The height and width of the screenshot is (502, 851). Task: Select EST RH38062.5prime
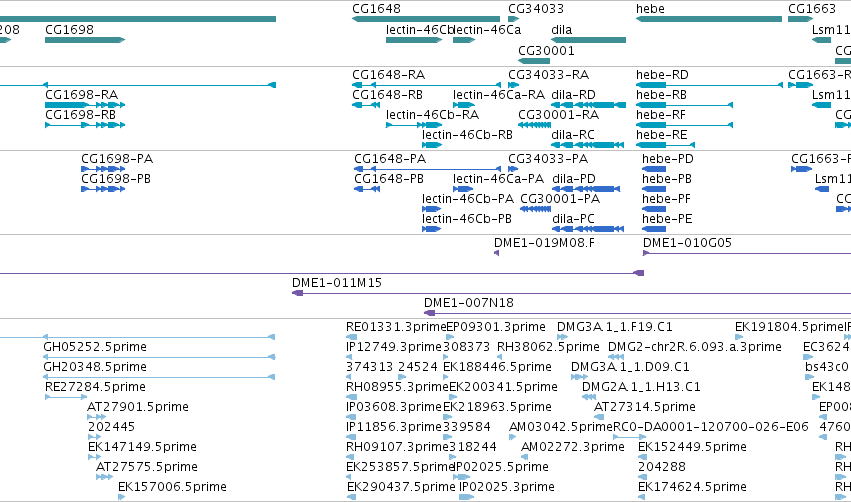point(500,357)
